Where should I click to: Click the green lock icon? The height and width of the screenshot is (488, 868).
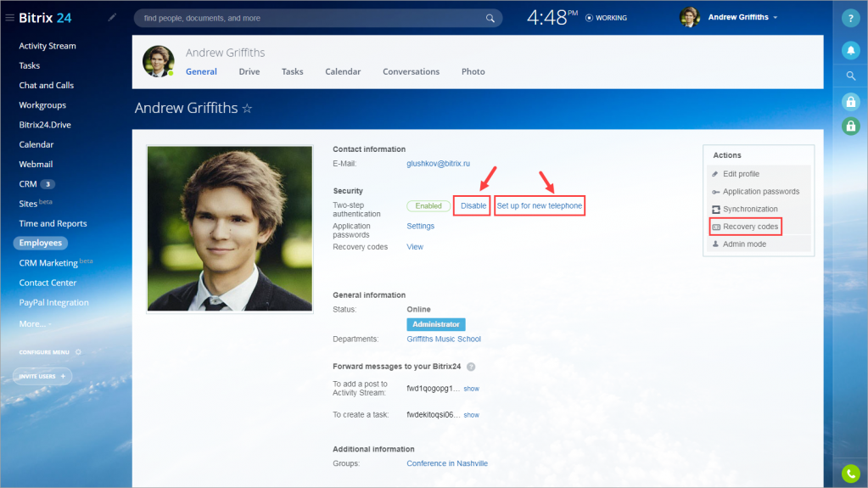point(850,126)
